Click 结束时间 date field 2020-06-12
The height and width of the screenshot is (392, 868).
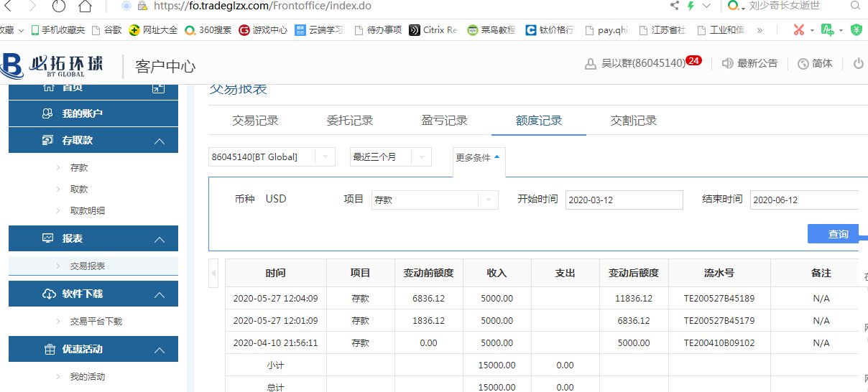pos(804,200)
